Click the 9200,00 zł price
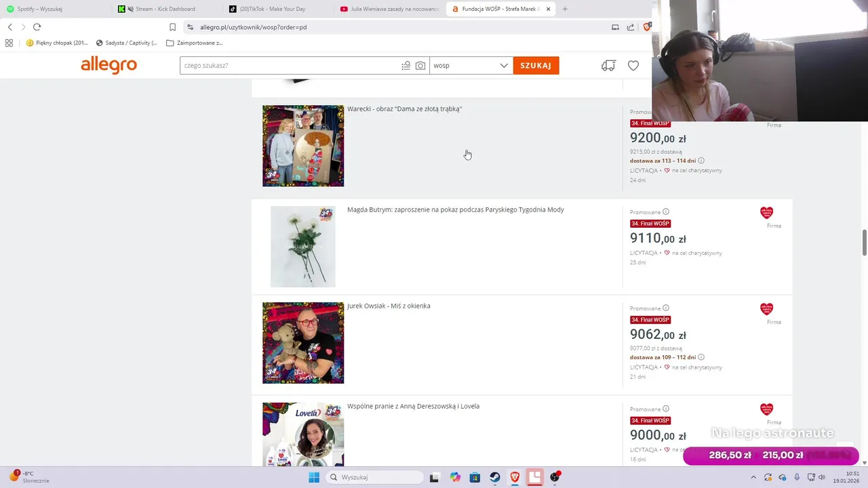 pos(658,138)
